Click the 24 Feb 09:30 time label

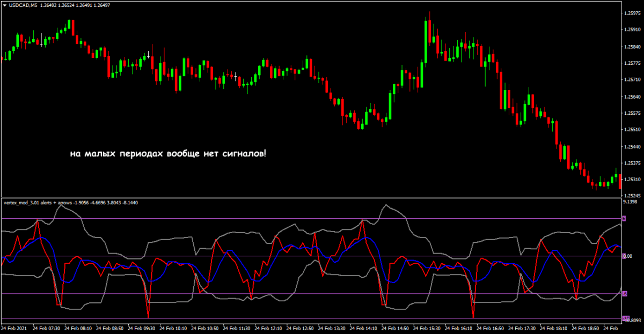pos(142,328)
